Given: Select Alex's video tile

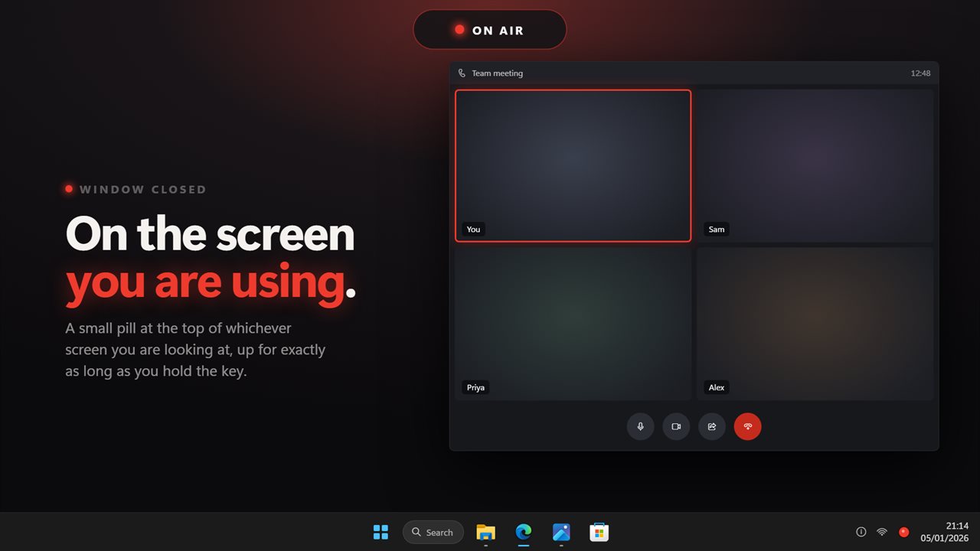Looking at the screenshot, I should [815, 324].
